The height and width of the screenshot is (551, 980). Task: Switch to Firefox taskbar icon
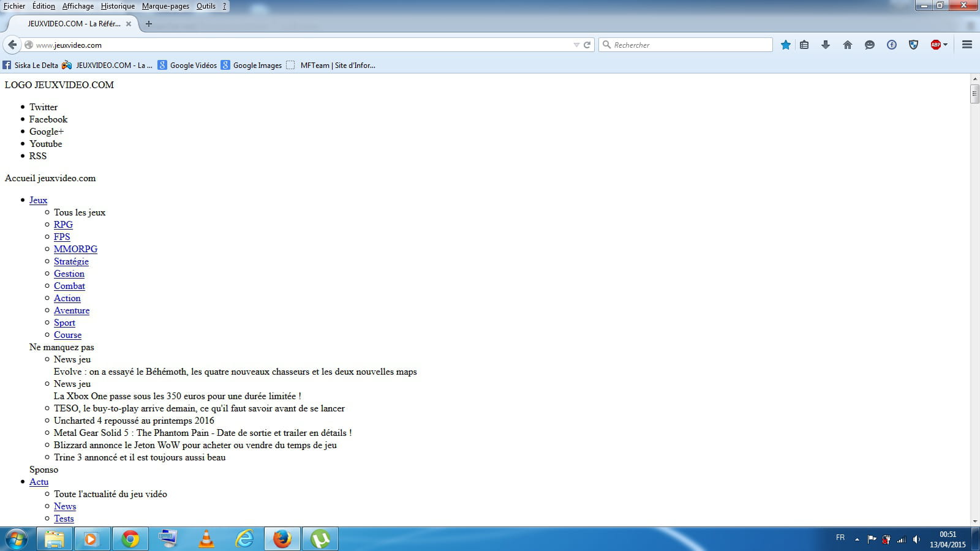(282, 539)
